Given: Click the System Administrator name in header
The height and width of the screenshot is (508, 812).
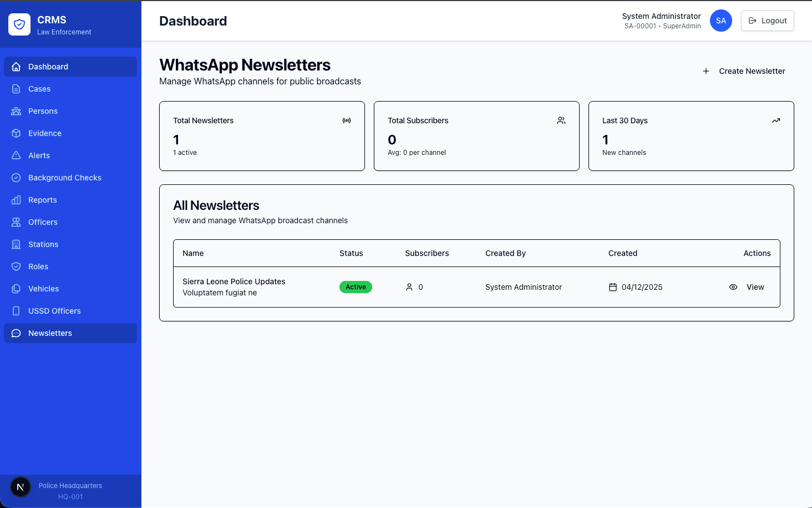Looking at the screenshot, I should (x=661, y=16).
